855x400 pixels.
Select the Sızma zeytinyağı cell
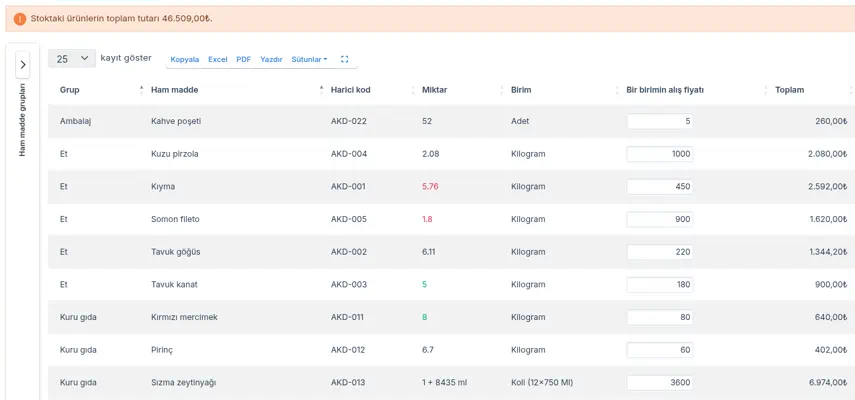[x=184, y=383]
